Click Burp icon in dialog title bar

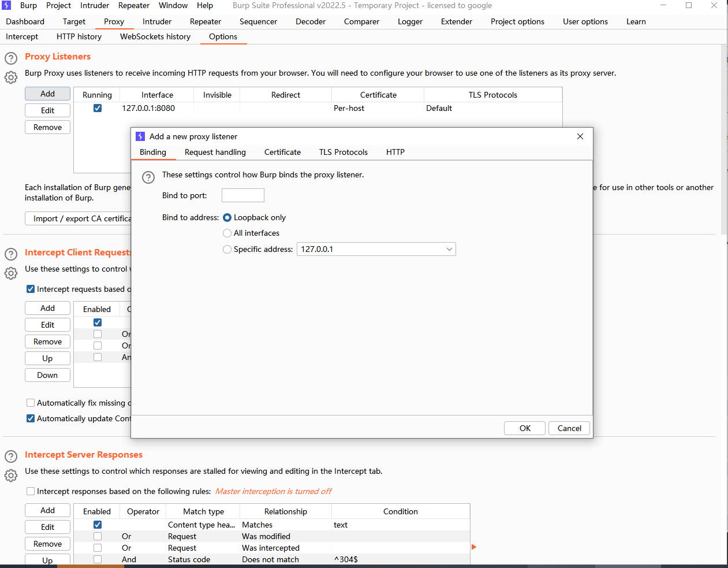click(140, 136)
